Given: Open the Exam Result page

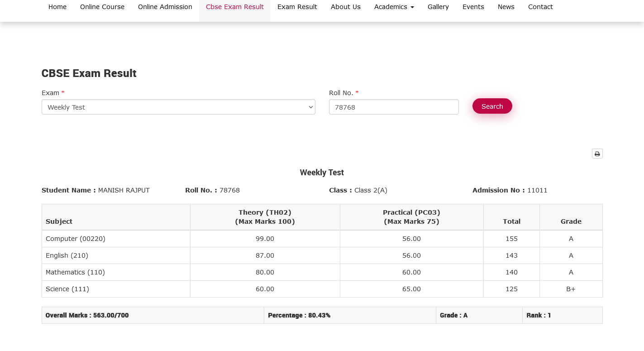Looking at the screenshot, I should tap(297, 7).
